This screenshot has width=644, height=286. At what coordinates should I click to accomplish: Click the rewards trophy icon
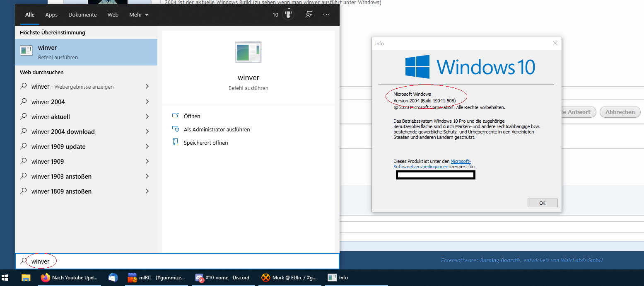coord(288,15)
